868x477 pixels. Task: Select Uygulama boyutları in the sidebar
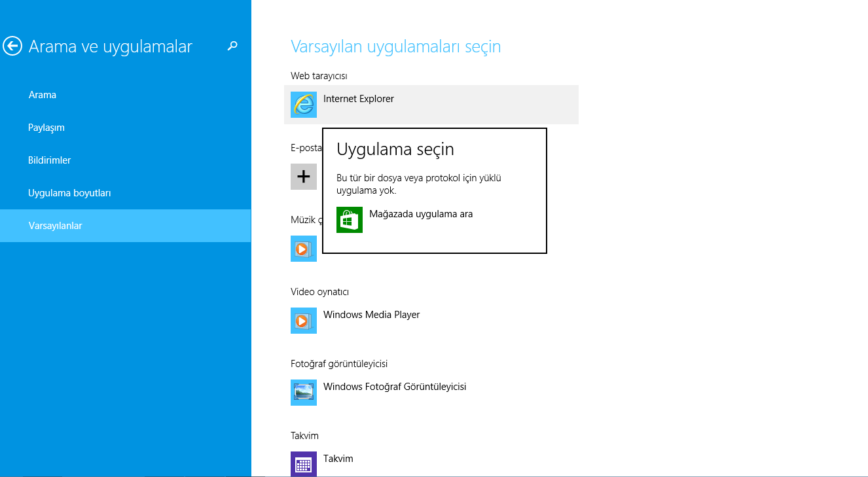click(125, 193)
